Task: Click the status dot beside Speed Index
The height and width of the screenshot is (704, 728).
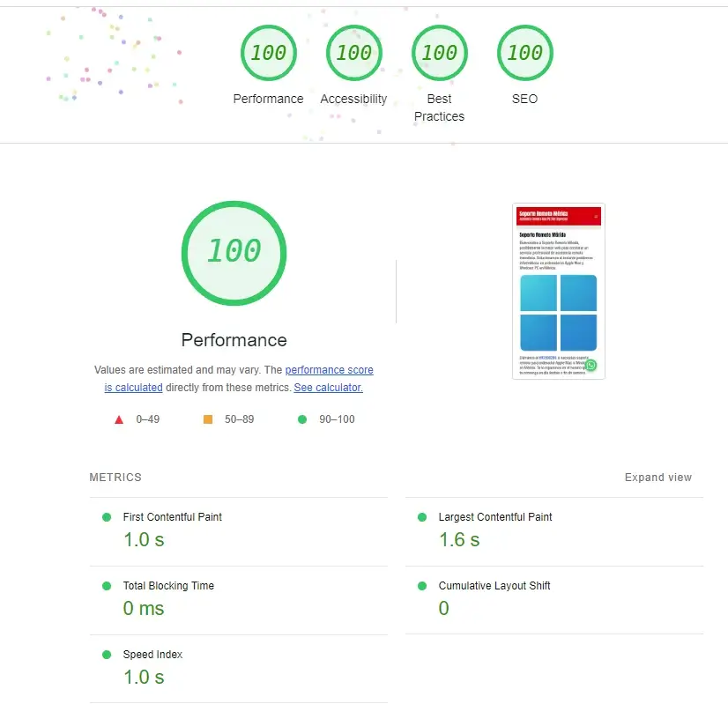Action: (108, 655)
